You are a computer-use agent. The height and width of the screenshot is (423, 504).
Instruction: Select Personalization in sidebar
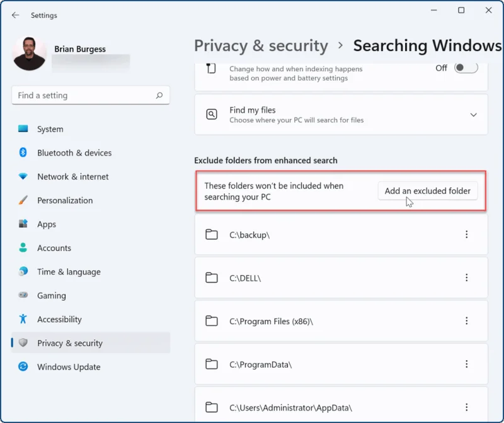pyautogui.click(x=91, y=200)
